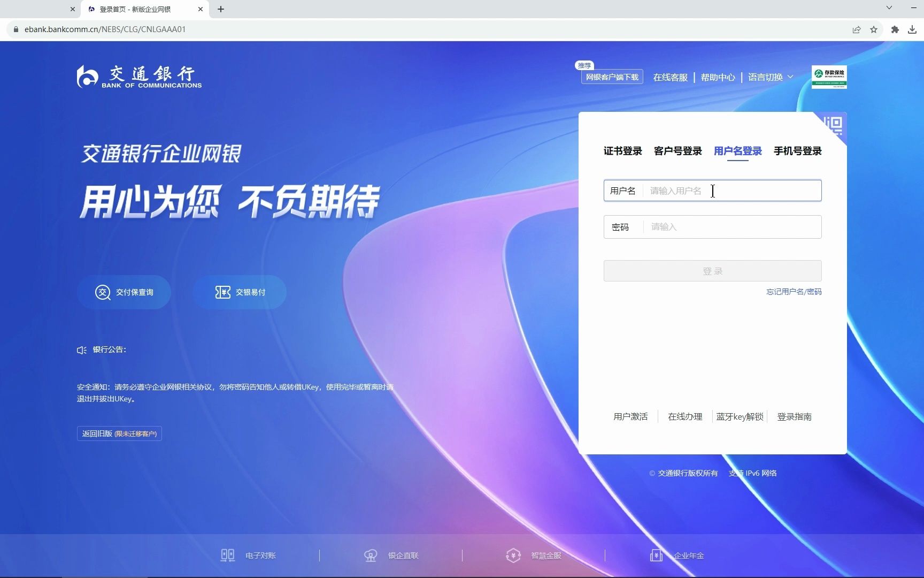924x578 pixels.
Task: Open 在线客服 link
Action: click(670, 77)
